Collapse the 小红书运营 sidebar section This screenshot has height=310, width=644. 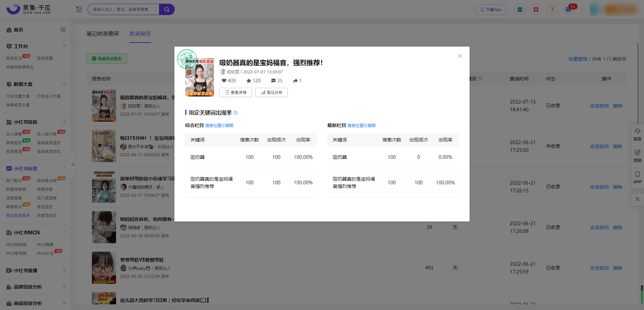coord(64,168)
